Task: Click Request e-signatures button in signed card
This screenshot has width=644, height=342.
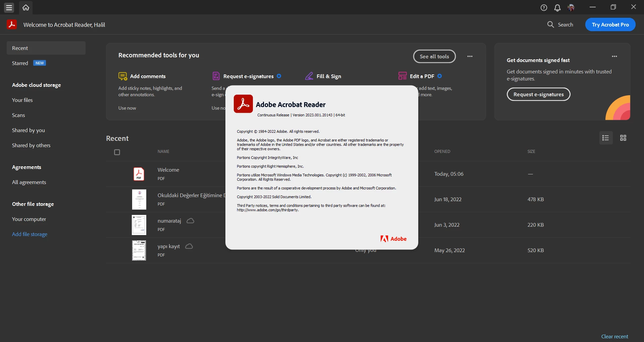Action: [538, 94]
